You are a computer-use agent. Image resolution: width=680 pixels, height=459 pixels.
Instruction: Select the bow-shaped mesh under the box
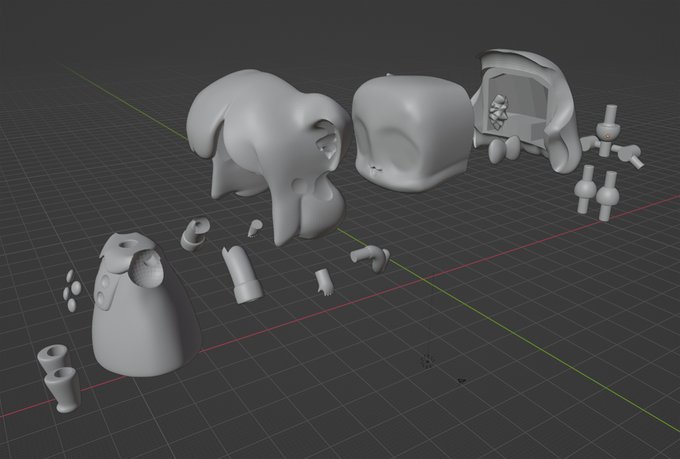coord(504,149)
